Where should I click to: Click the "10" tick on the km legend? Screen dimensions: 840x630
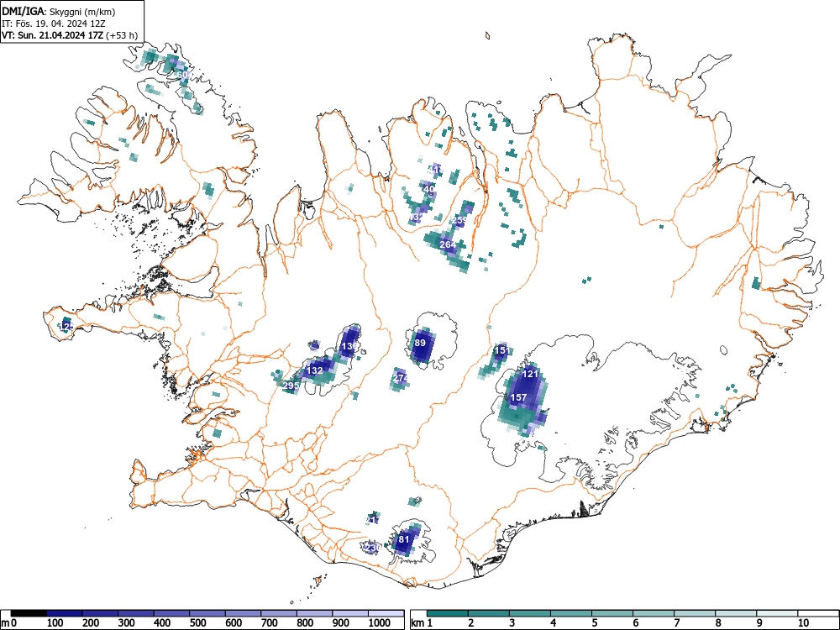pos(802,622)
